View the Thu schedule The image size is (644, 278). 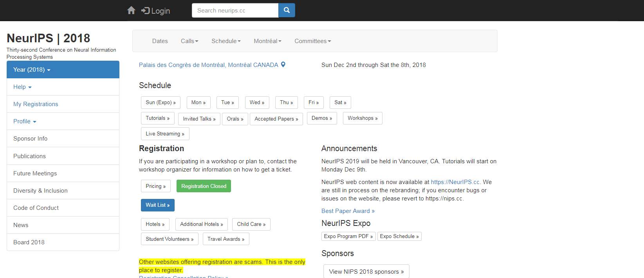pyautogui.click(x=286, y=103)
